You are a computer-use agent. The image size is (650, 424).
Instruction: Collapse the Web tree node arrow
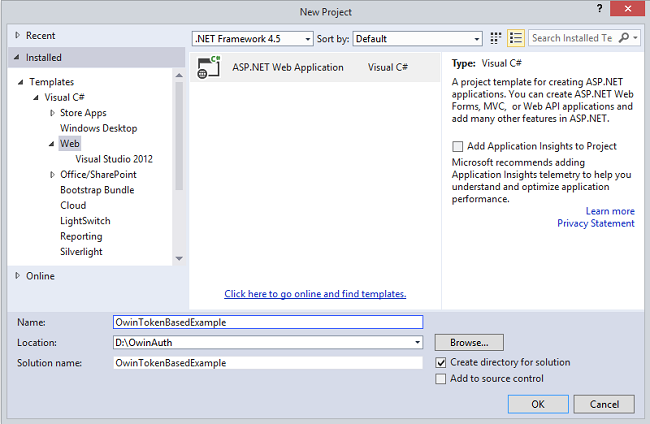click(51, 144)
